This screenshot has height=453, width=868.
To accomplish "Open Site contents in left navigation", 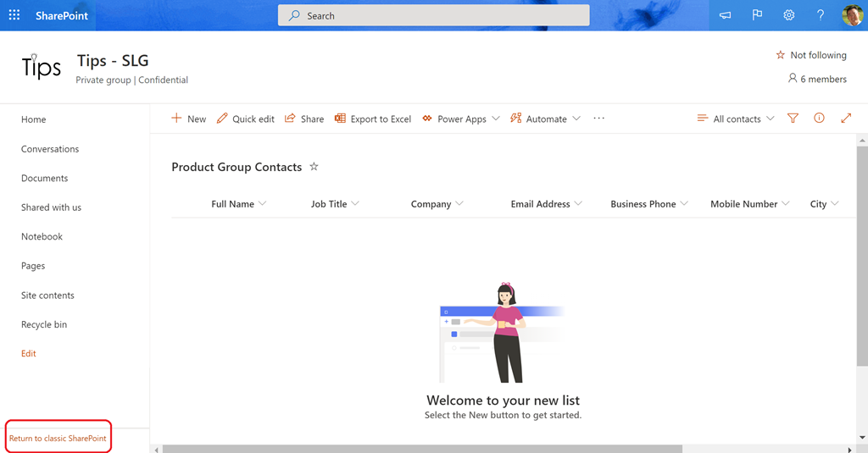I will point(47,296).
